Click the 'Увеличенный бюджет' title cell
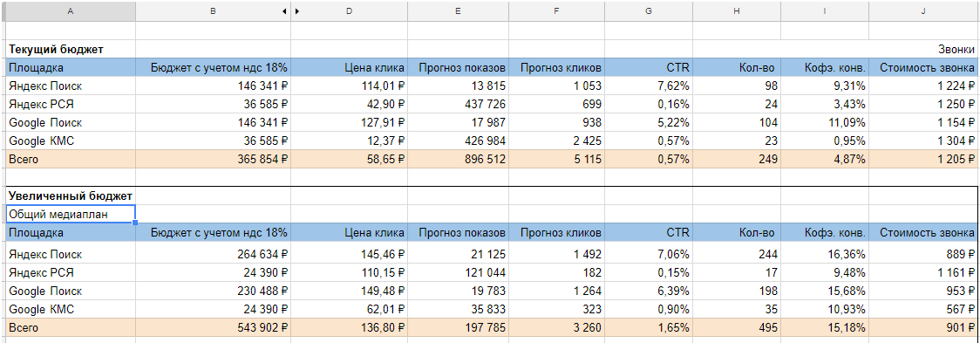This screenshot has width=980, height=343. [x=70, y=196]
